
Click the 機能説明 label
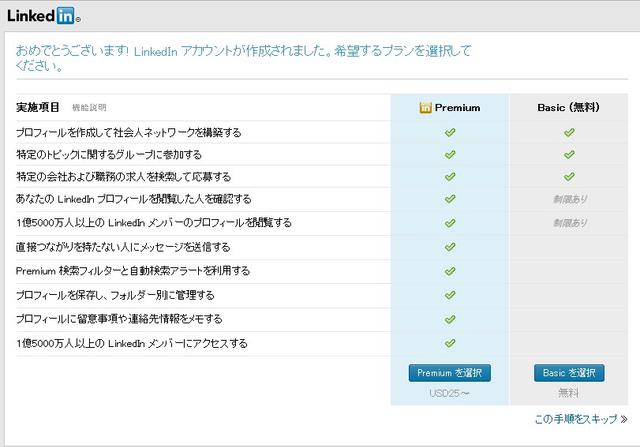click(x=89, y=107)
